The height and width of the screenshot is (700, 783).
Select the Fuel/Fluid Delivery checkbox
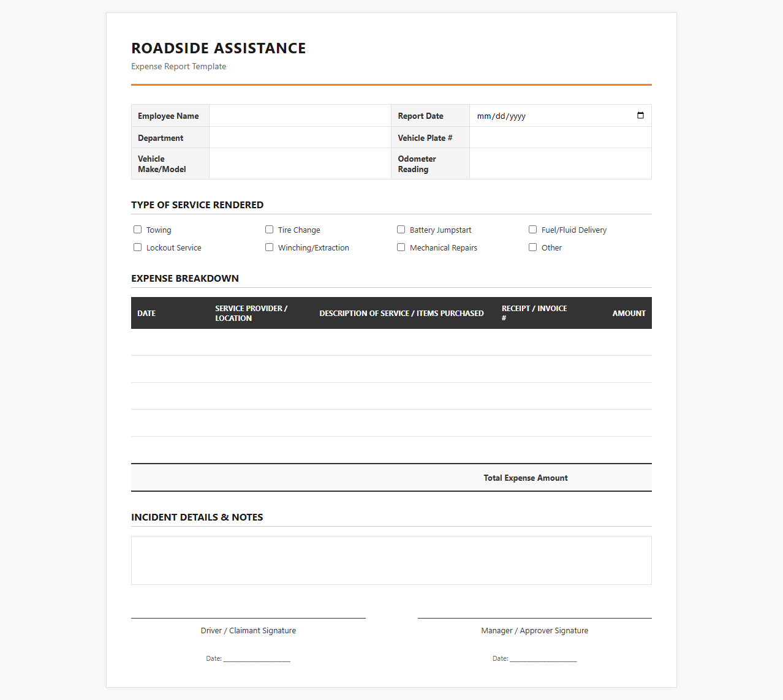coord(532,230)
